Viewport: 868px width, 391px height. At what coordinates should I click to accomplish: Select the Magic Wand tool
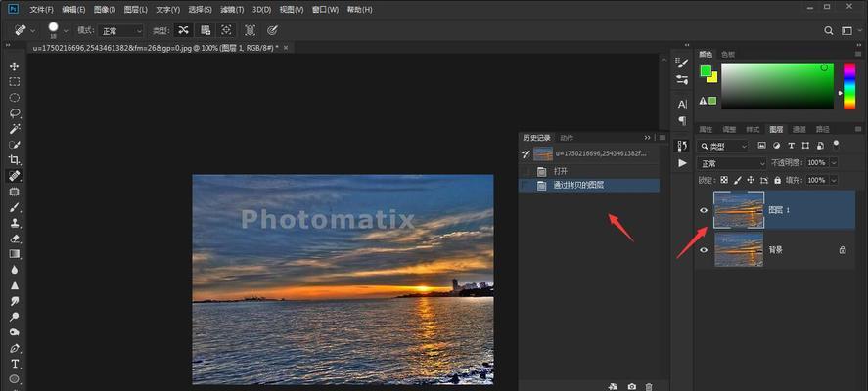point(15,129)
